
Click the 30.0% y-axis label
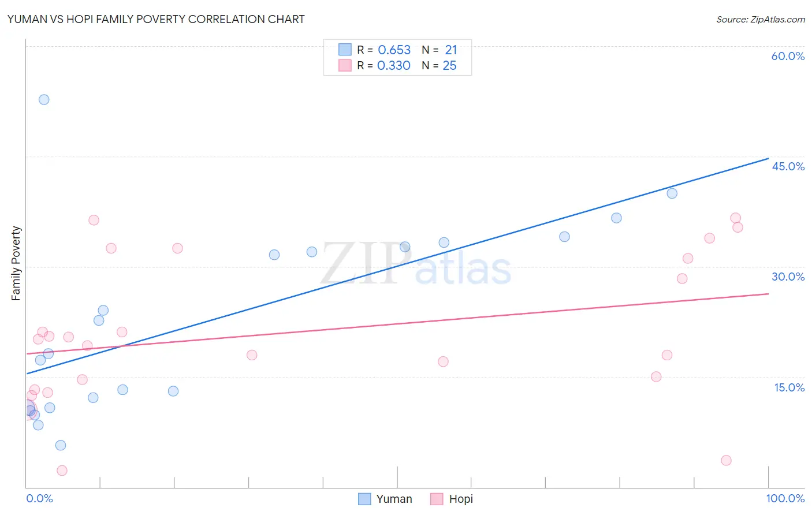[788, 277]
